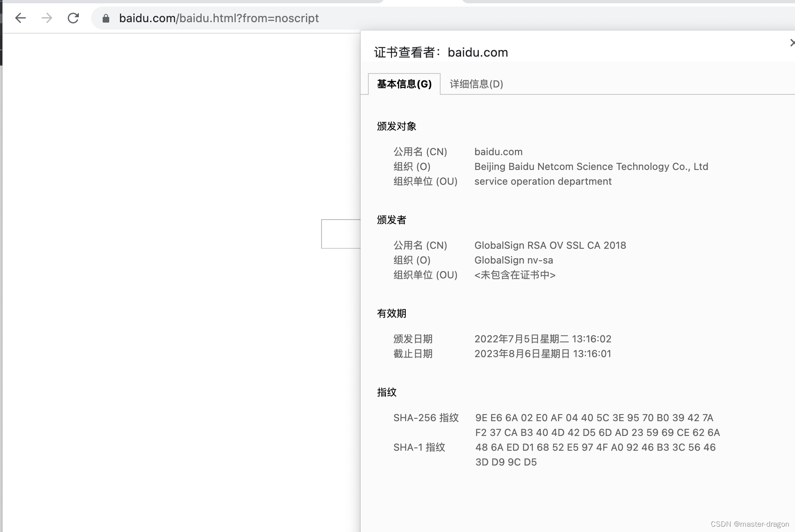Switch to the 基本信息(G) tab

[404, 84]
